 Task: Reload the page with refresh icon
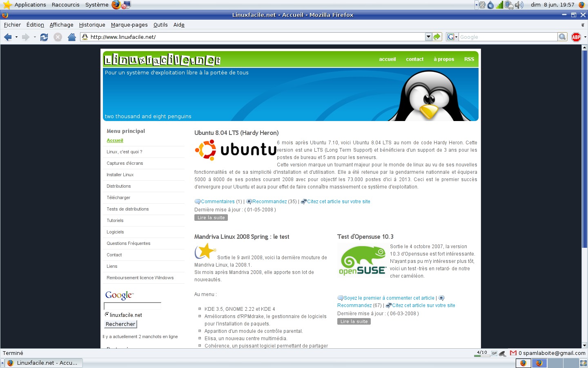click(x=44, y=37)
